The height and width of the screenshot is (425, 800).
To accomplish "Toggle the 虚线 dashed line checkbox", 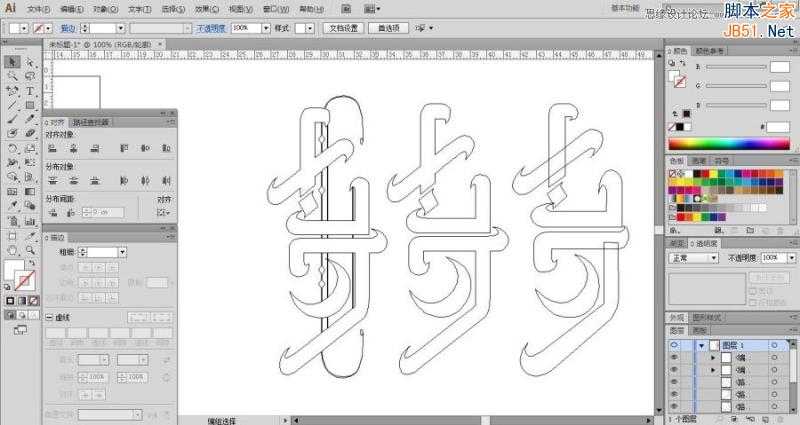I will tap(49, 317).
